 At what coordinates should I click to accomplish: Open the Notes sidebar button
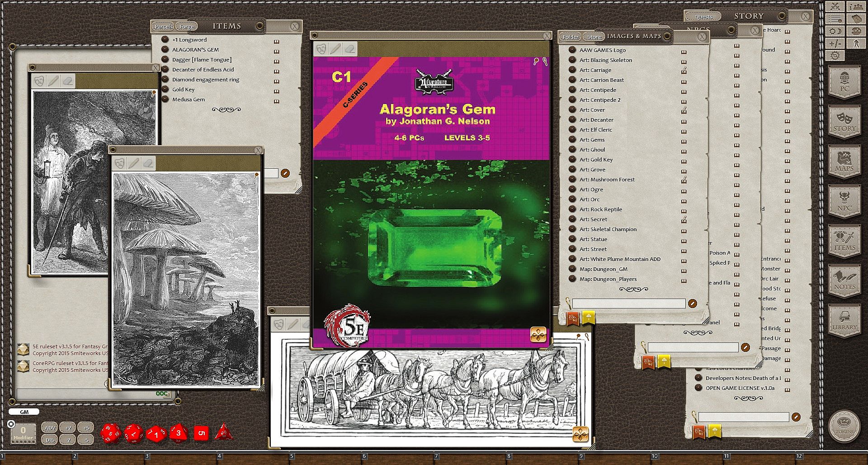pyautogui.click(x=844, y=281)
